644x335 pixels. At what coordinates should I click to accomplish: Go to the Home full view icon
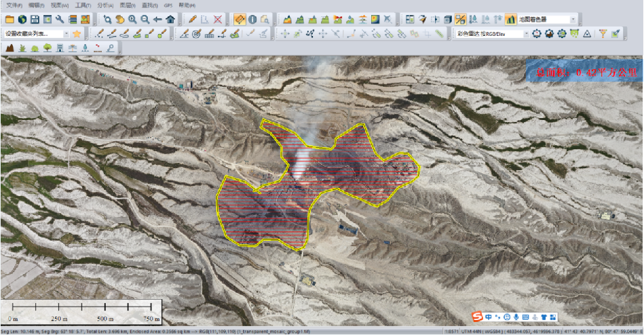click(170, 19)
